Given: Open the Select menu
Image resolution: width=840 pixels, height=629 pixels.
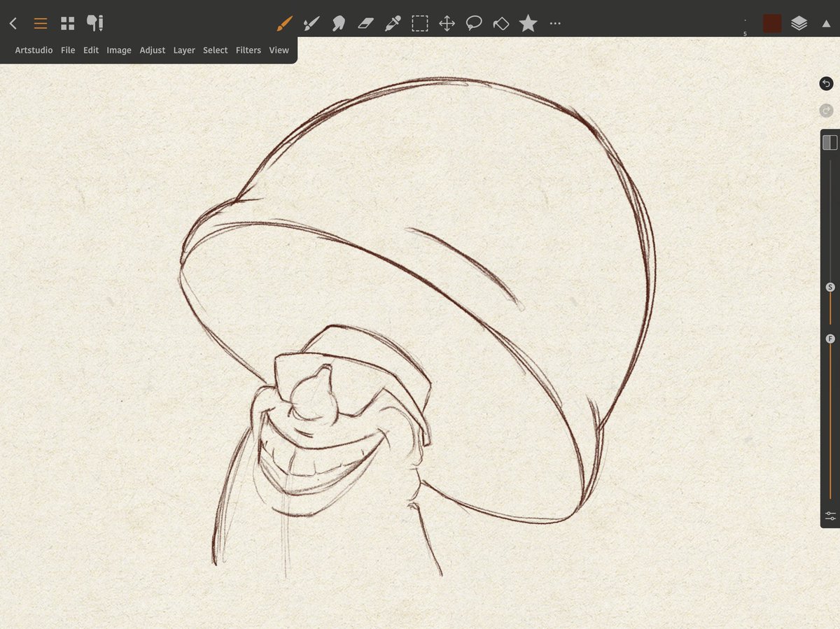Looking at the screenshot, I should click(216, 50).
